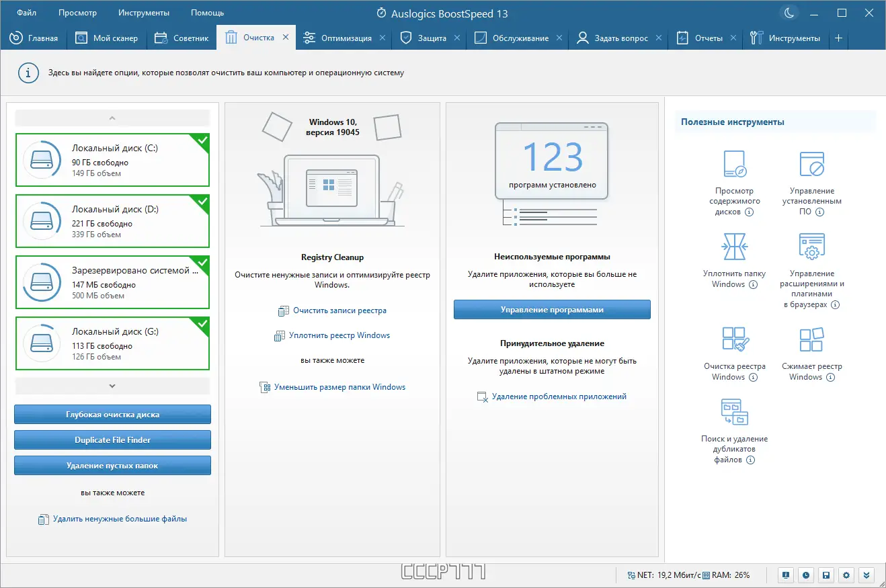Open Управление установленным ПО tool
The height and width of the screenshot is (588, 886).
tap(813, 164)
